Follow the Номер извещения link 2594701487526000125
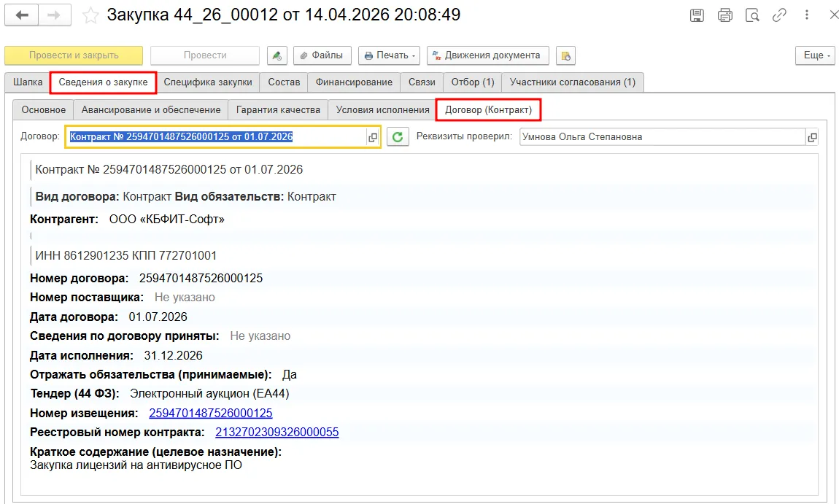839x504 pixels. [211, 413]
